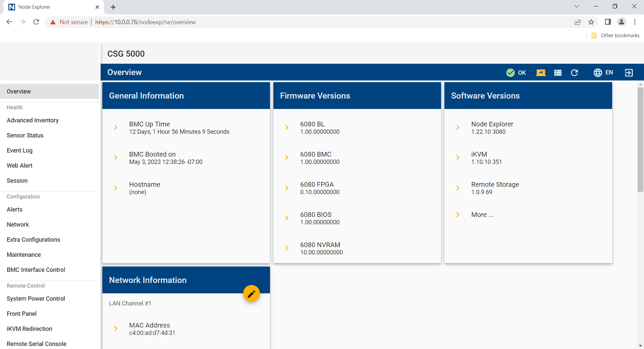Viewport: 644px width, 349px height.
Task: Click the page vertical scrollbar thumb
Action: [640, 140]
